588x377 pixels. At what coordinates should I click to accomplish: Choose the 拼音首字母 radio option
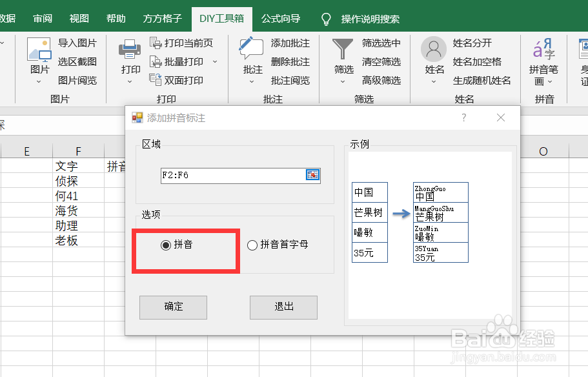pyautogui.click(x=252, y=245)
